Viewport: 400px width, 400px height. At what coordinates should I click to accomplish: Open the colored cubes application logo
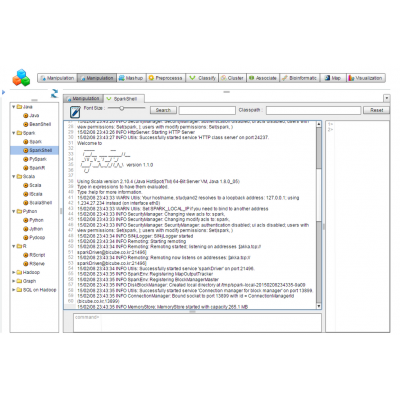pyautogui.click(x=21, y=77)
